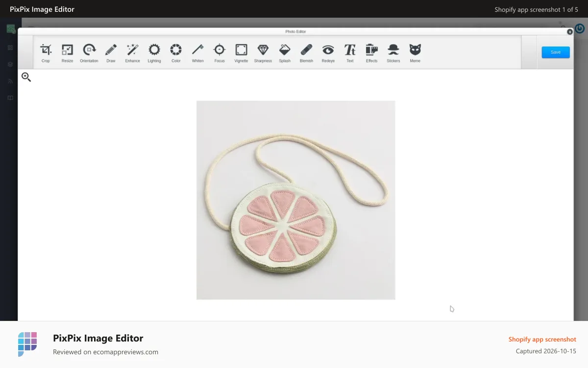
Task: Pick the Focus crosshair tool
Action: pos(220,53)
